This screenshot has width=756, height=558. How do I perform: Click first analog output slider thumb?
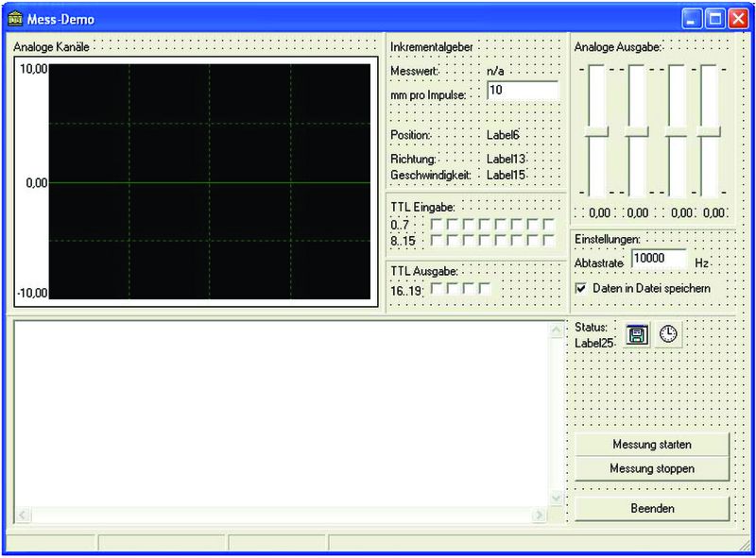click(x=596, y=131)
